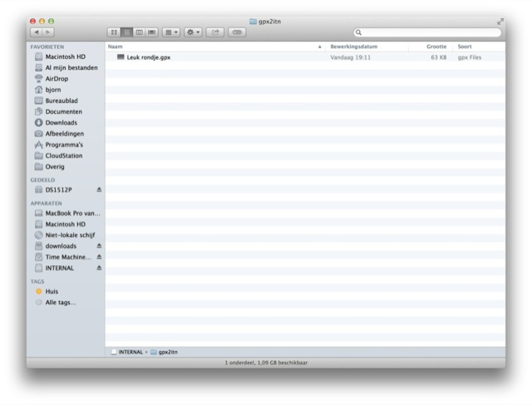Viewport: 532px width, 405px height.
Task: Open Programma's in the sidebar
Action: [64, 145]
